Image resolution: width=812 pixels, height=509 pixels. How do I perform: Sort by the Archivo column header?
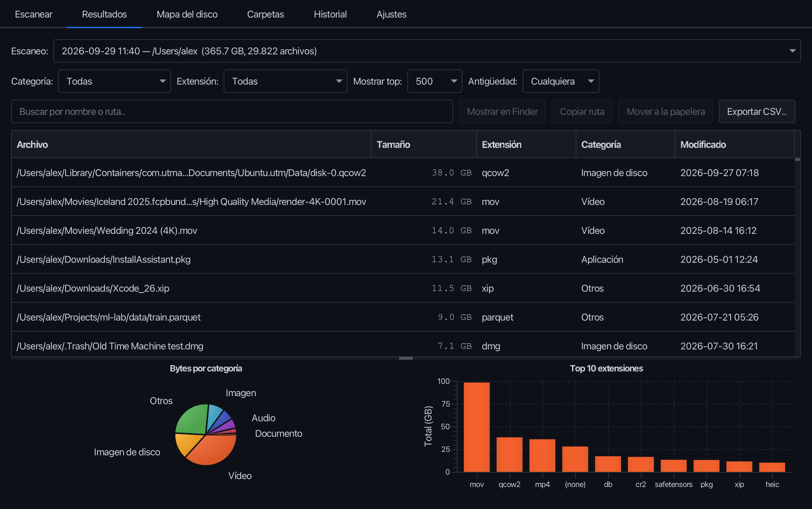click(x=191, y=144)
